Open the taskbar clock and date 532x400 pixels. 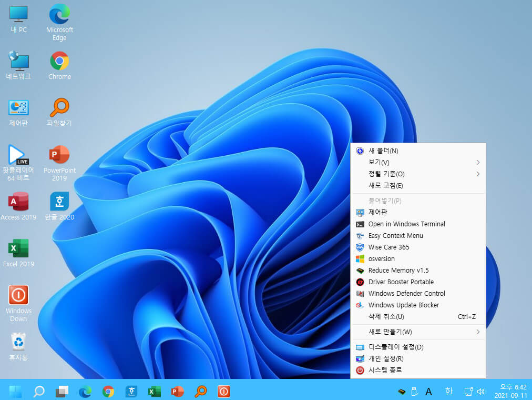[511, 391]
